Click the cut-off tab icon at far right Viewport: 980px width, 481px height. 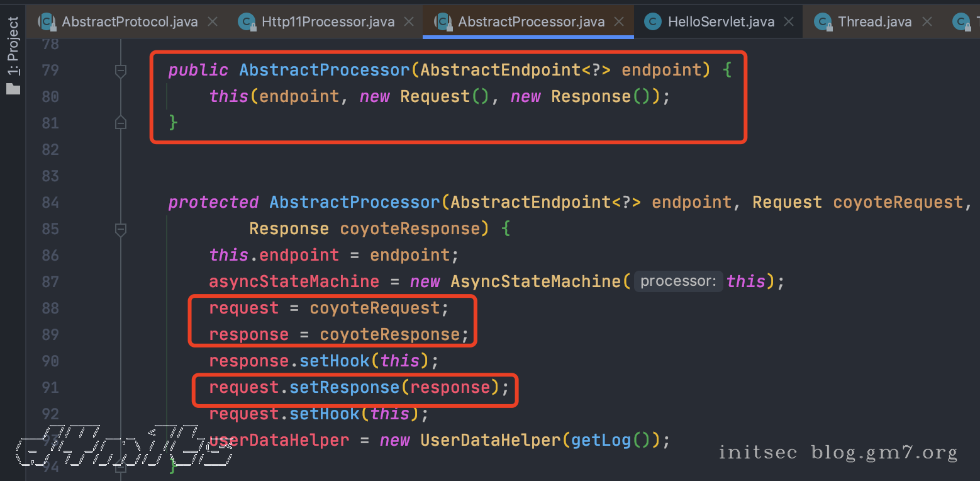coord(962,22)
